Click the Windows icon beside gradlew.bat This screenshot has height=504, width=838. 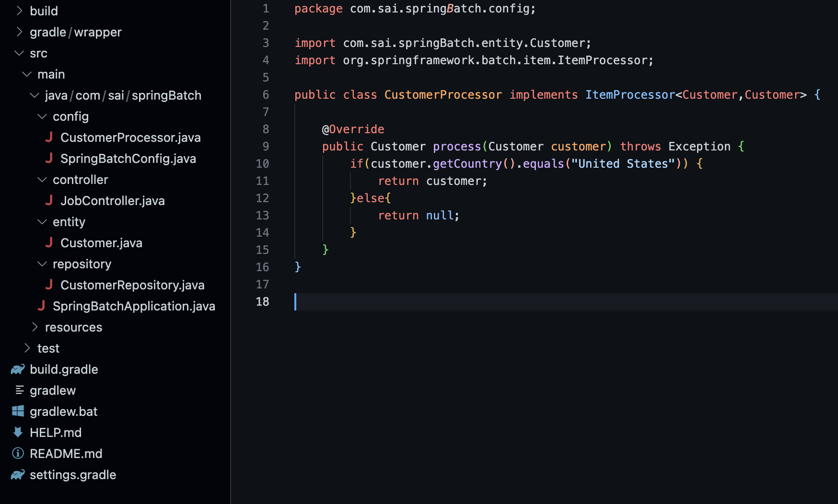[18, 411]
